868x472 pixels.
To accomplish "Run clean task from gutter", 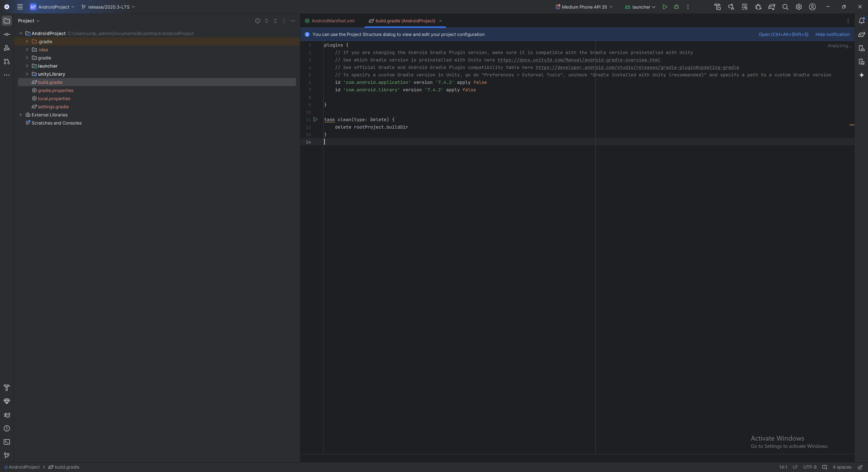I will (315, 120).
